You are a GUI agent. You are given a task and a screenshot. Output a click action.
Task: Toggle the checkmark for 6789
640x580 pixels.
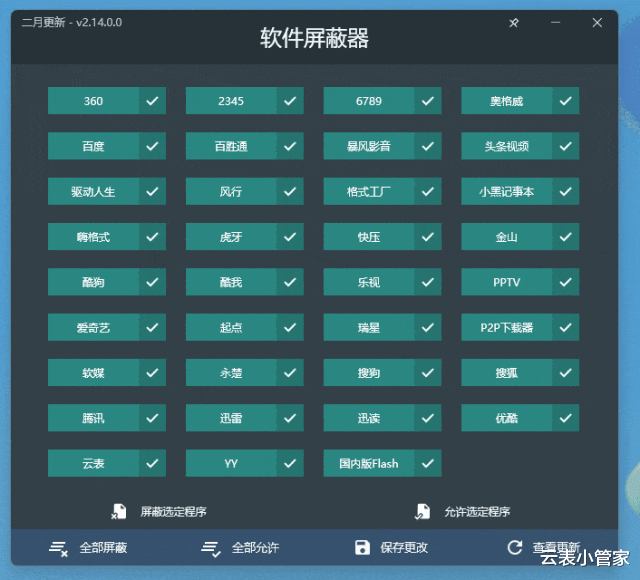coord(428,101)
